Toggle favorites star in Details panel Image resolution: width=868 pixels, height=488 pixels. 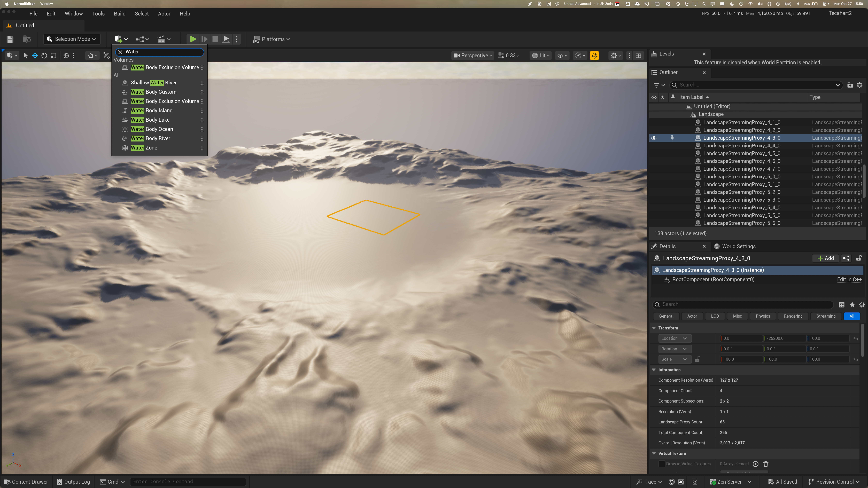click(x=852, y=304)
